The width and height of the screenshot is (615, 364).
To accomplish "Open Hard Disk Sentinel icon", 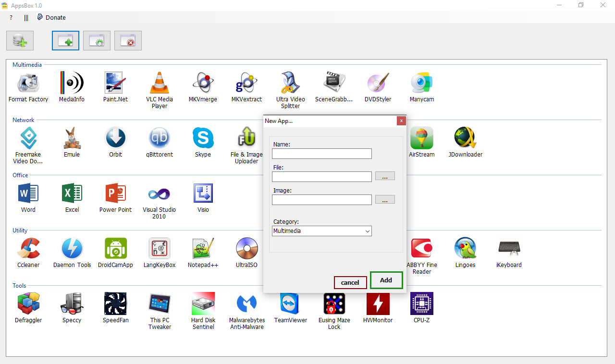I will [x=203, y=304].
